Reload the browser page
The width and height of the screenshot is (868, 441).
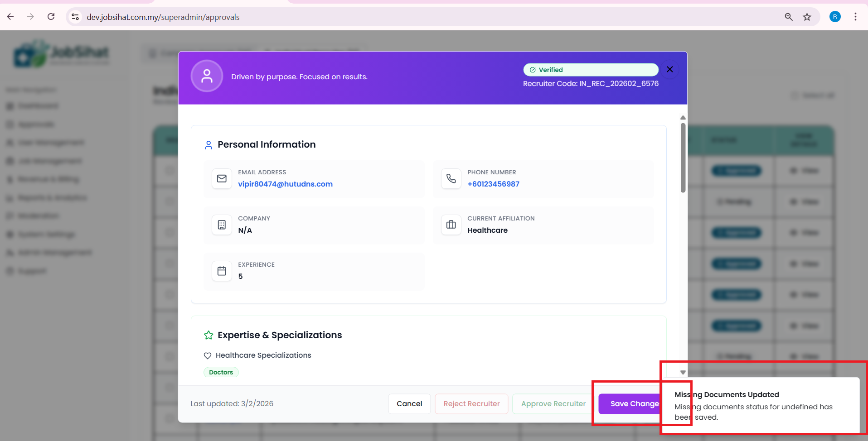coord(51,17)
